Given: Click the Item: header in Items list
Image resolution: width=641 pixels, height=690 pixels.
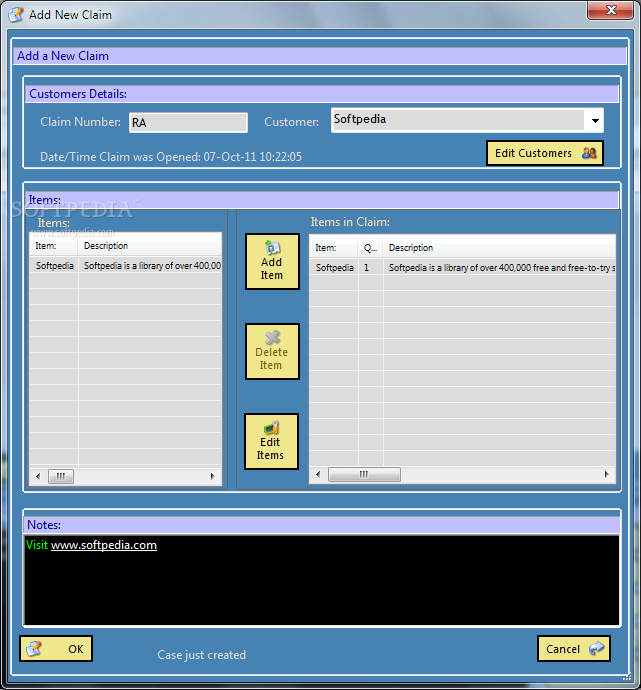Looking at the screenshot, I should 54,246.
